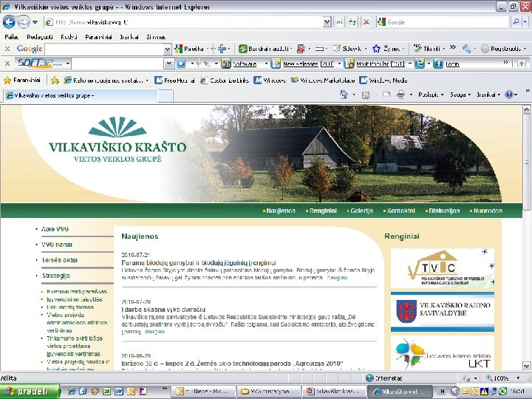Open the Apie VVG sidebar link
Image resolution: width=532 pixels, height=399 pixels.
[x=55, y=229]
